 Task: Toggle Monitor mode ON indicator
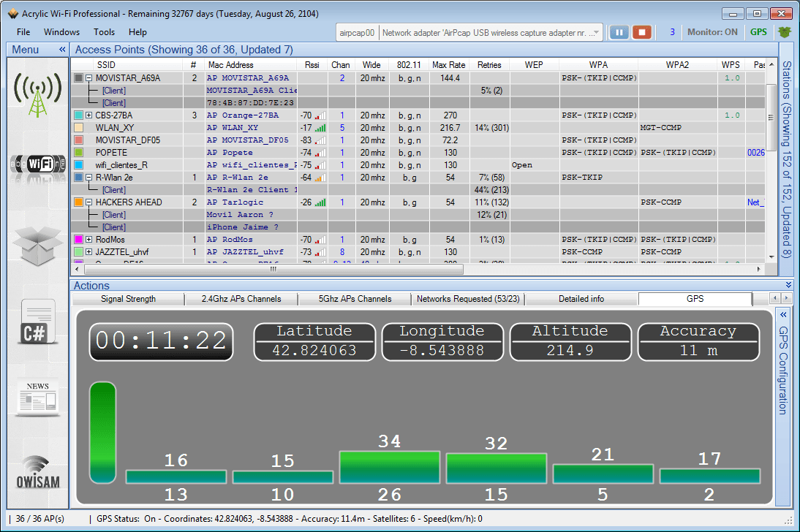pyautogui.click(x=712, y=32)
